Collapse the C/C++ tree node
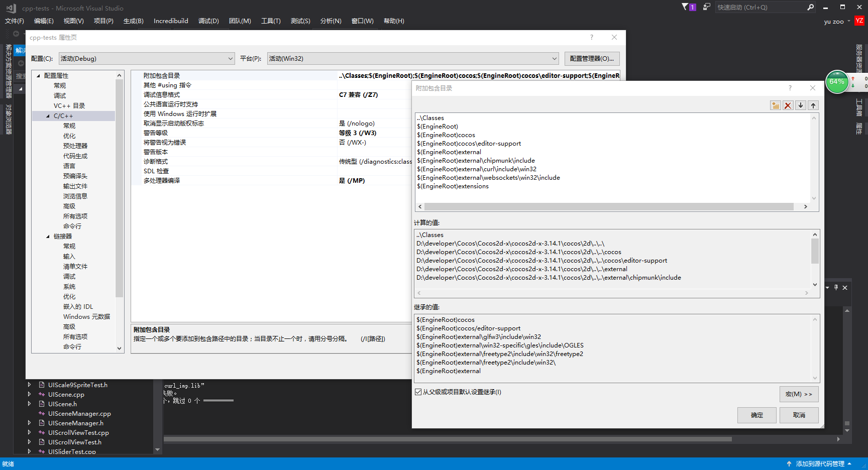The width and height of the screenshot is (868, 470). click(48, 116)
